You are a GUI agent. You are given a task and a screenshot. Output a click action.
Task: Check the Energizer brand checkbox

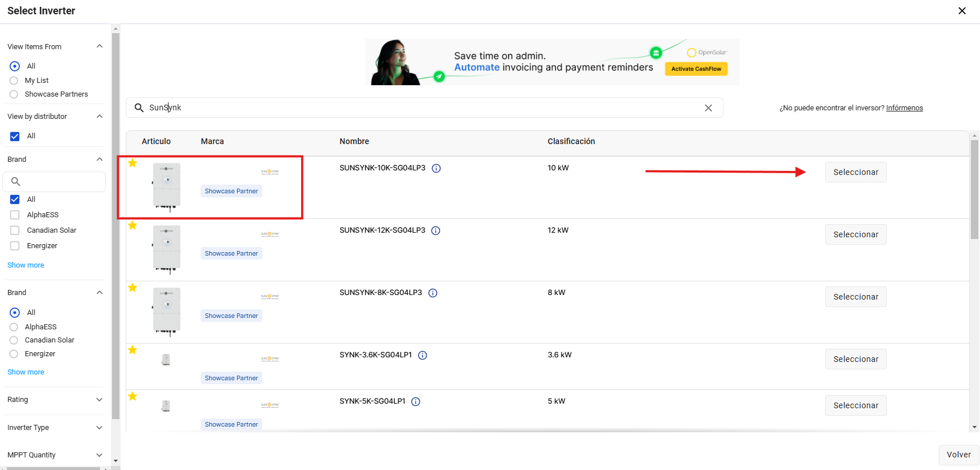tap(15, 246)
